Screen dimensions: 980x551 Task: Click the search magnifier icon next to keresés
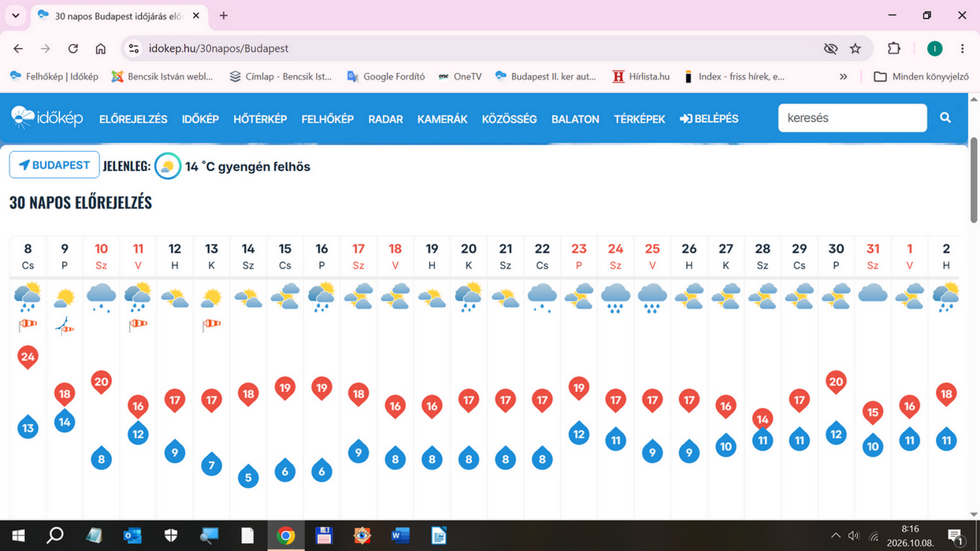click(945, 118)
